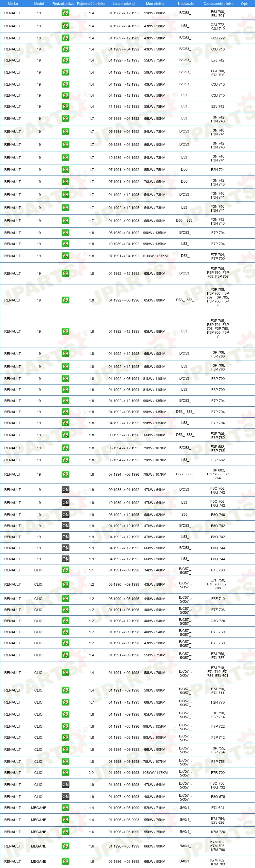This screenshot has width=255, height=868.
Task: Click the 34kW / 46KM power cell
Action: (x=155, y=570)
